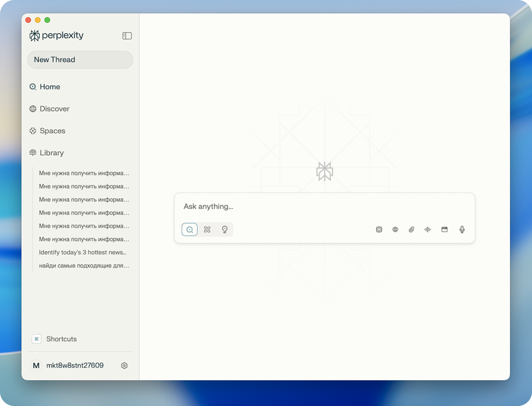Click the microphone dictation icon
This screenshot has height=406, width=532.
pos(462,229)
